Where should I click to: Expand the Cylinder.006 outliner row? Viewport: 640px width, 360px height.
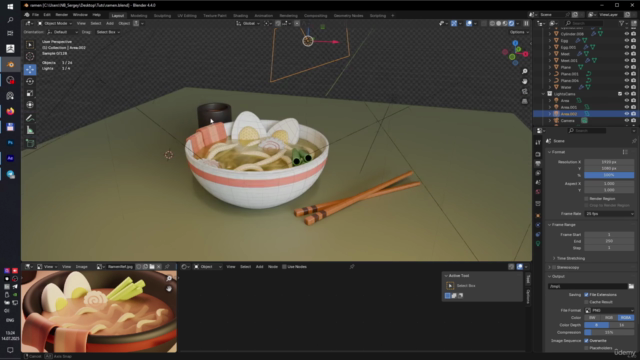[549, 34]
